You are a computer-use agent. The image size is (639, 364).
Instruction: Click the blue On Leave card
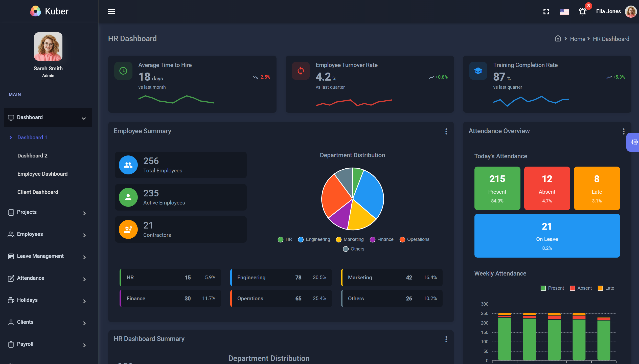coord(547,236)
